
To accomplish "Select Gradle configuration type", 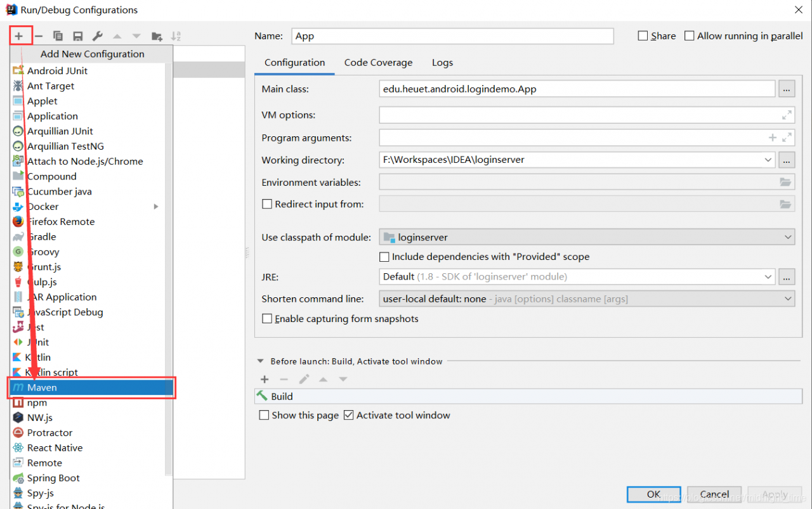I will pos(88,237).
